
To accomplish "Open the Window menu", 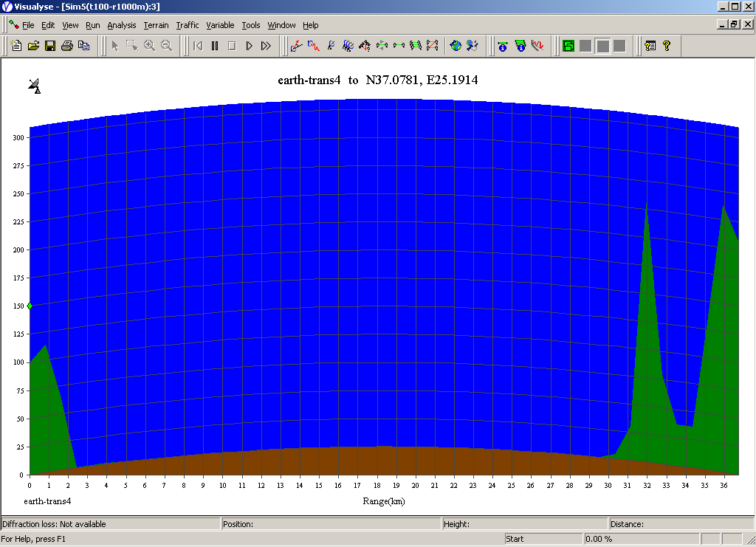I will coord(281,25).
